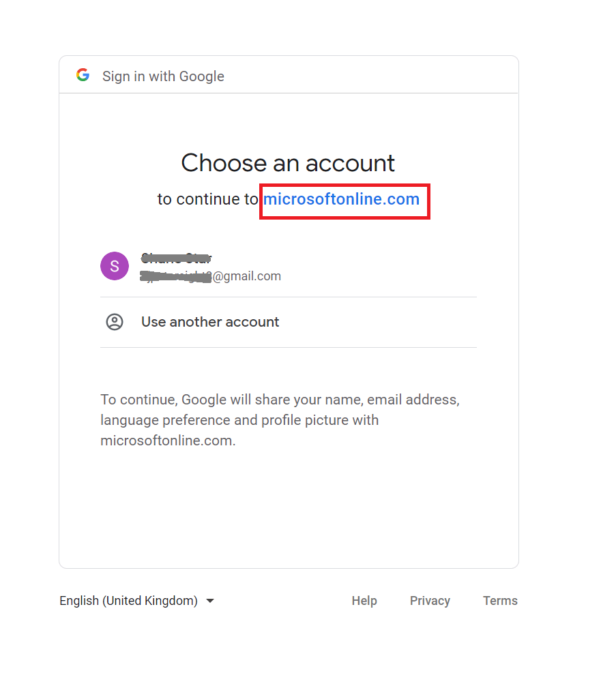Open the blue microsoftonline.com link
The height and width of the screenshot is (697, 616).
[341, 199]
